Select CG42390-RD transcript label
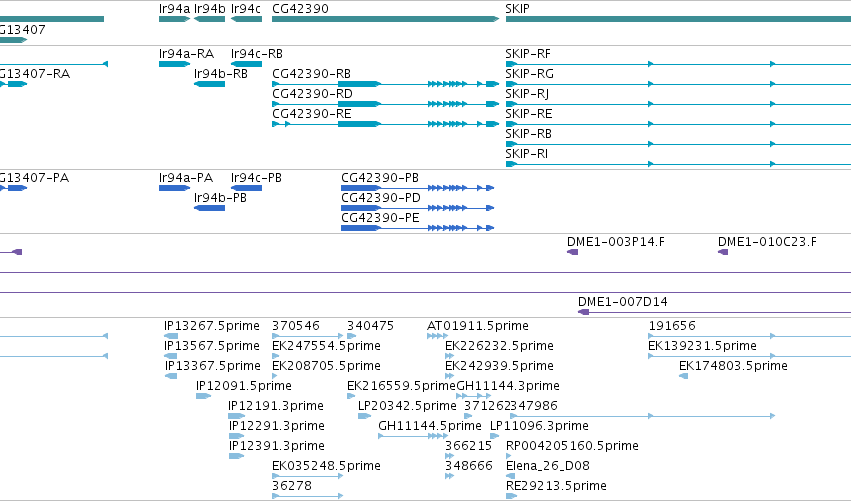The image size is (851, 501). pyautogui.click(x=313, y=94)
